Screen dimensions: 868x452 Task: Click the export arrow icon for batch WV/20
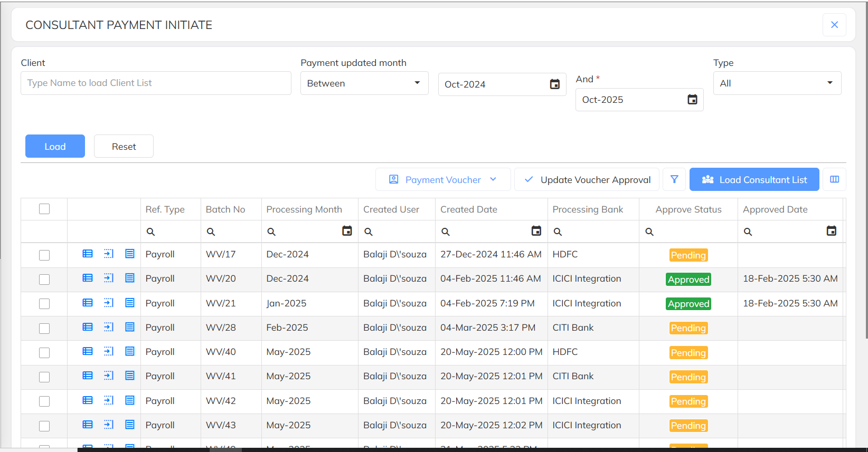click(x=109, y=278)
